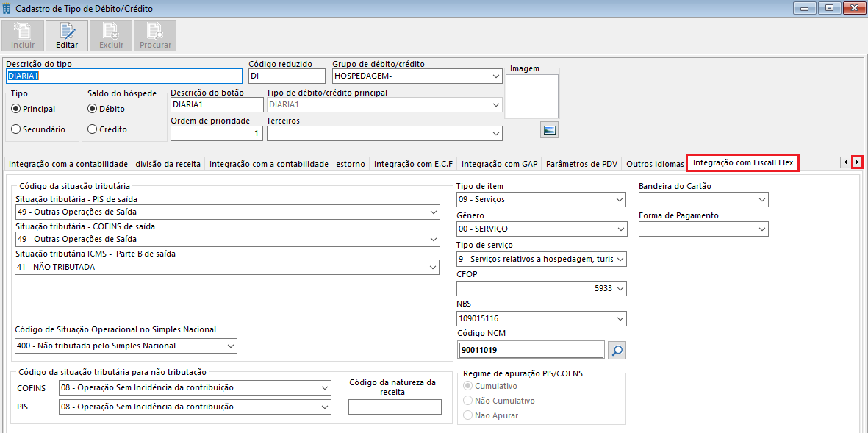Open the Bandeira do Cartão dropdown
This screenshot has width=868, height=433.
761,199
